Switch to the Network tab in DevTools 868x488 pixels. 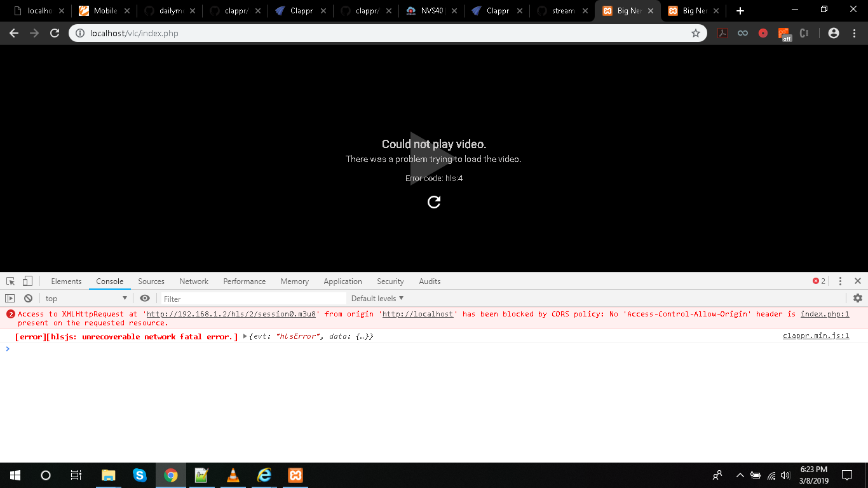pyautogui.click(x=193, y=281)
